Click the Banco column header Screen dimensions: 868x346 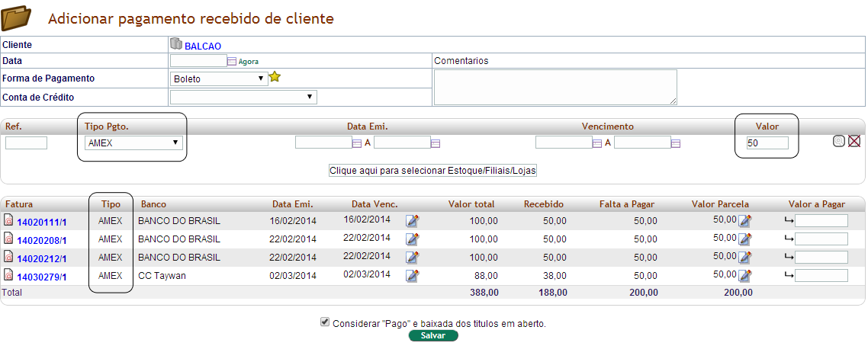pos(153,204)
